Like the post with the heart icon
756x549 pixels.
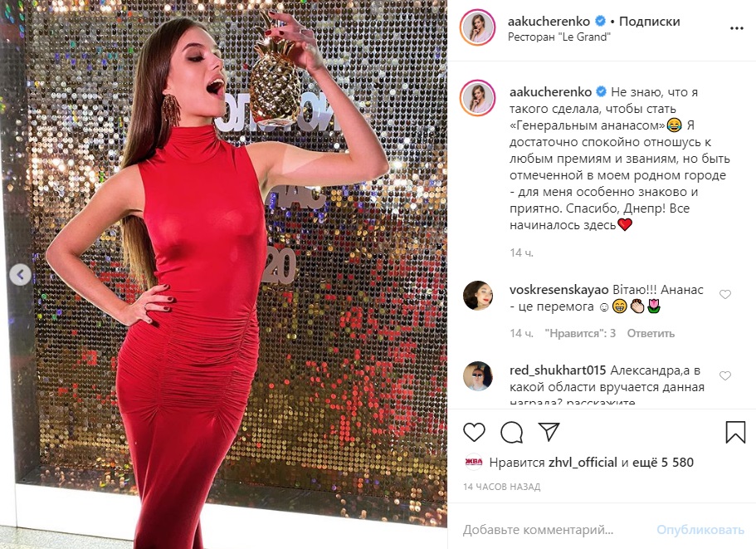coord(474,432)
